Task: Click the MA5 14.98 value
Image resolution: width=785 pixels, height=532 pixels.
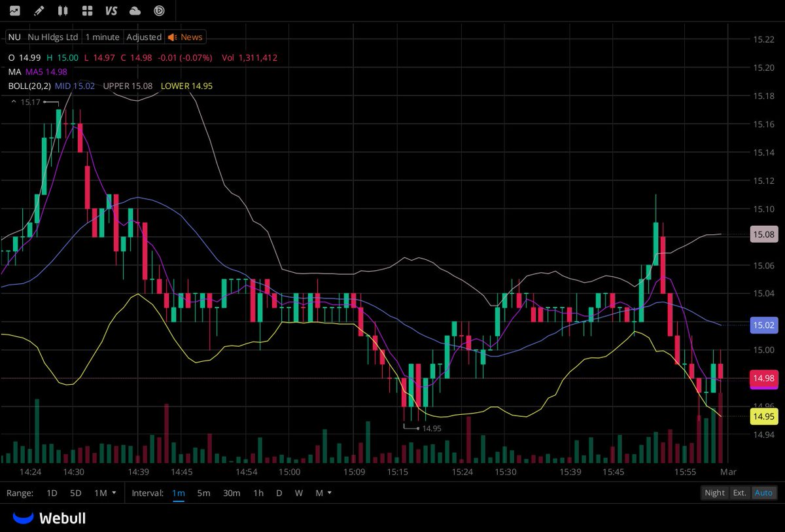Action: (46, 72)
